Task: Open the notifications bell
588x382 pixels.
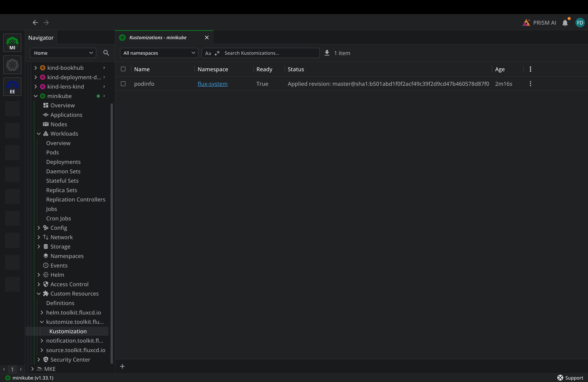Action: pyautogui.click(x=565, y=23)
